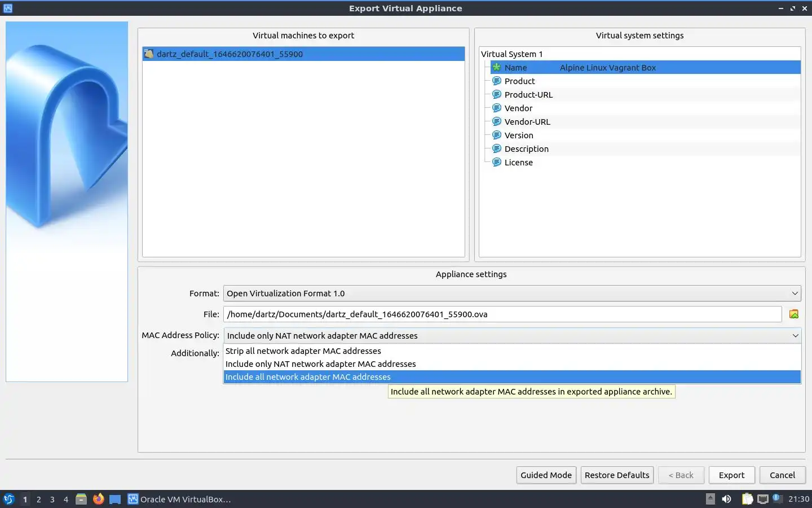This screenshot has height=508, width=812.
Task: Launch Firefox from the taskbar
Action: (98, 499)
